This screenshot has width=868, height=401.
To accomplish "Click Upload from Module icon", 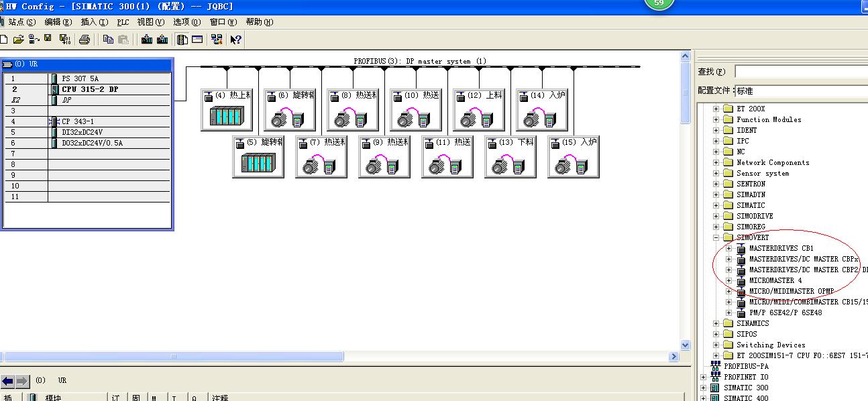I will pyautogui.click(x=162, y=40).
